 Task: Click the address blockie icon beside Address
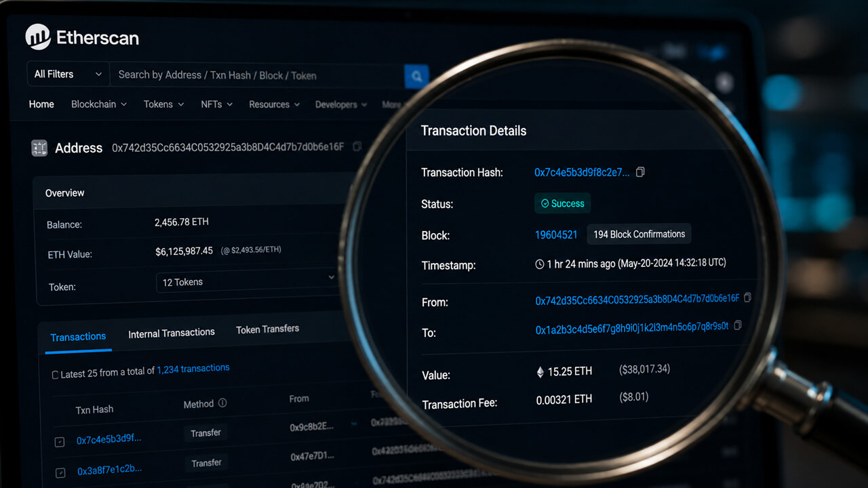click(x=39, y=148)
